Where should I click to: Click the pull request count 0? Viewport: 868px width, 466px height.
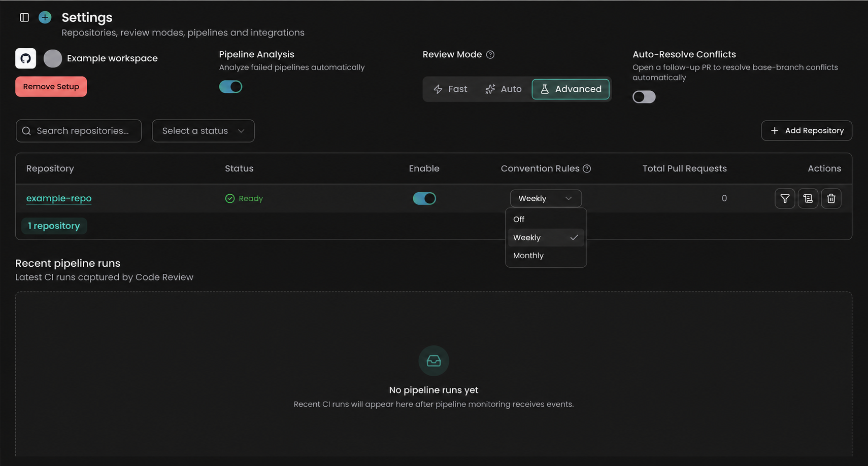click(x=724, y=198)
